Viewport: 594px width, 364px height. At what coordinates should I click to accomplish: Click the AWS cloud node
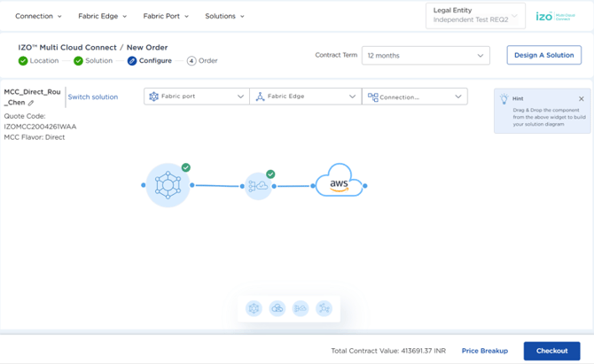[339, 181]
